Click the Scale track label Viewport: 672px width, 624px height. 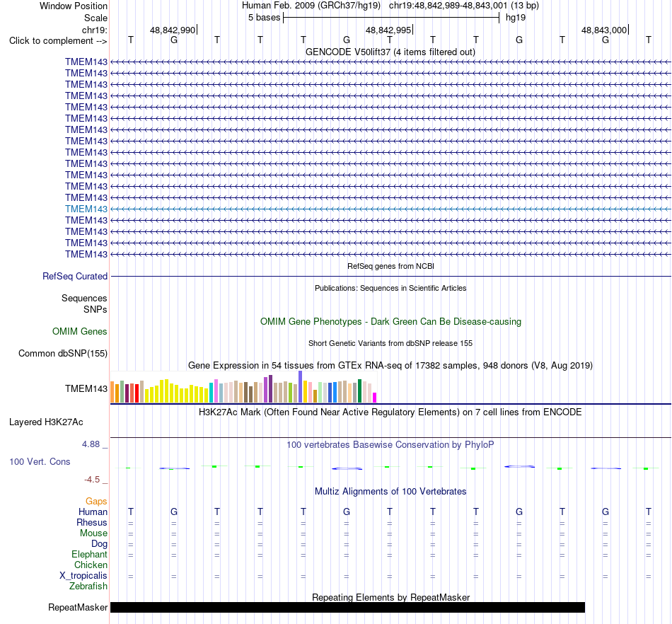(x=95, y=18)
